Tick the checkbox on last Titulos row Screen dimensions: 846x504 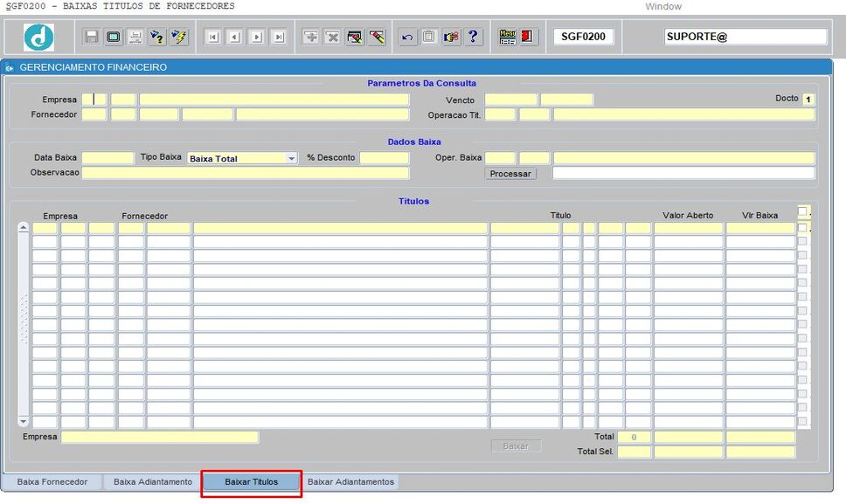802,421
